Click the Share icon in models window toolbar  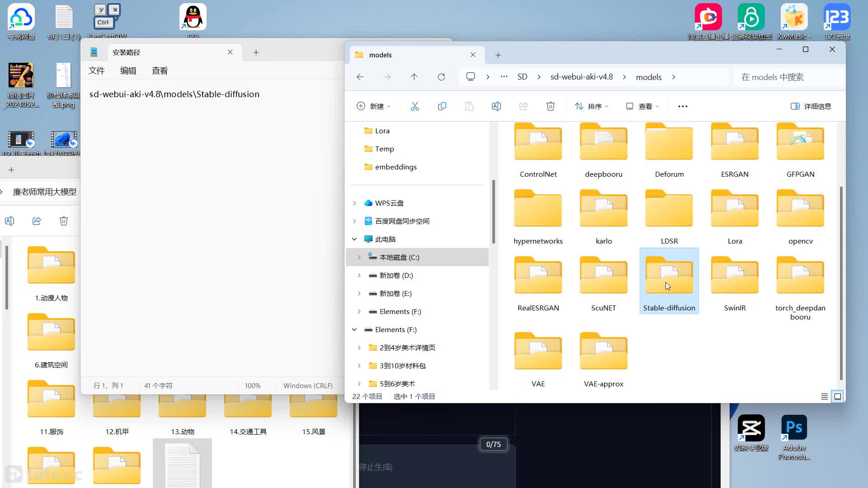pyautogui.click(x=523, y=106)
